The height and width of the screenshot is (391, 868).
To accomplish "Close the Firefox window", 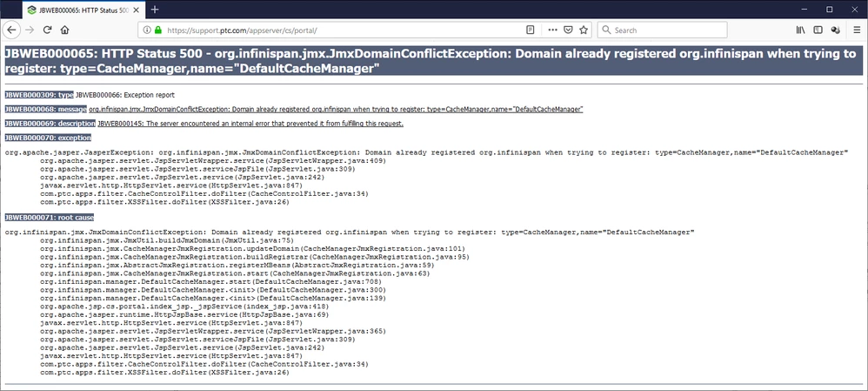I will click(x=855, y=9).
